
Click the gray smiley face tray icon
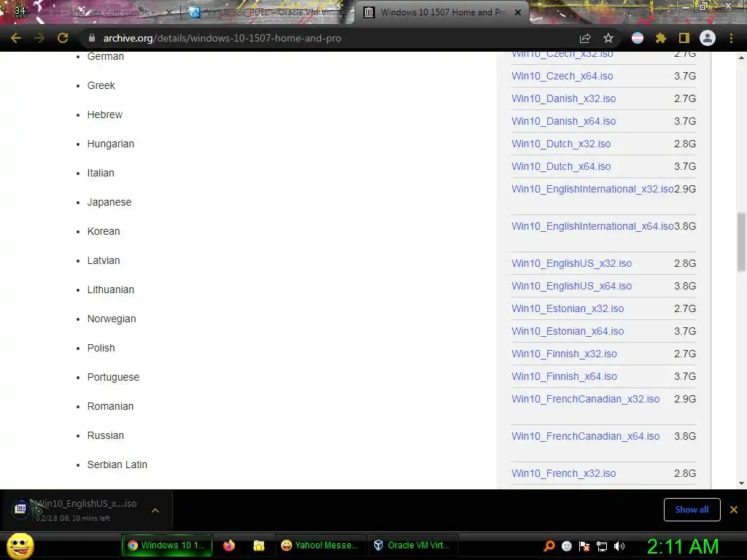click(566, 546)
